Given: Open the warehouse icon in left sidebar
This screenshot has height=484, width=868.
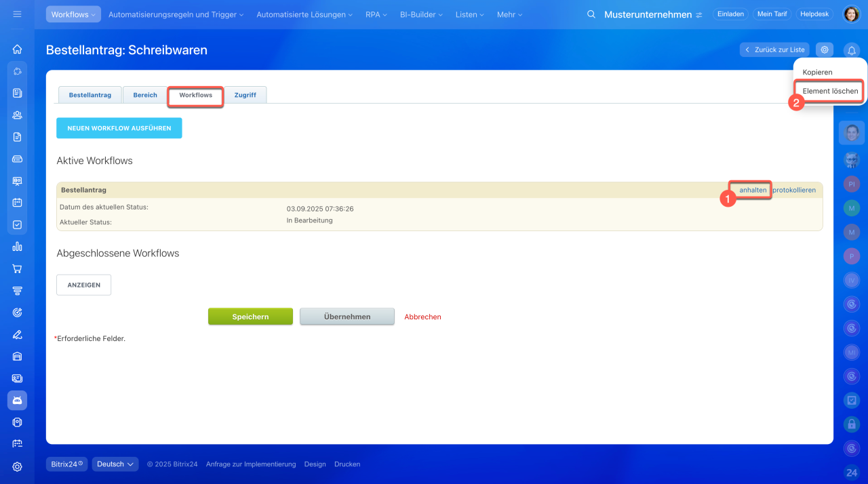Looking at the screenshot, I should click(x=17, y=357).
